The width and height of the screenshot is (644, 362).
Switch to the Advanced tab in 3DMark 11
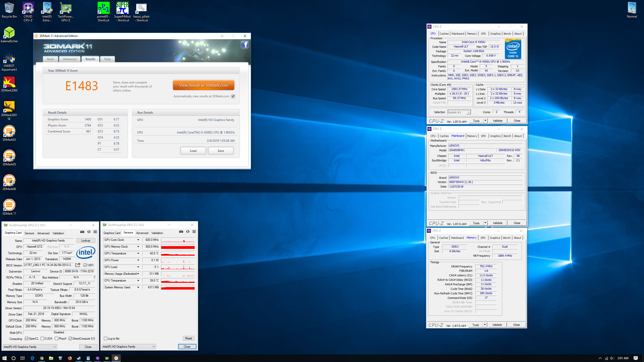coord(70,59)
